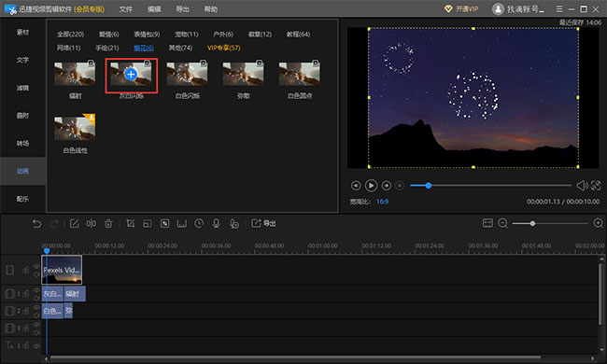Click the volume speaker icon below the preview
This screenshot has height=364, width=607.
(x=582, y=186)
